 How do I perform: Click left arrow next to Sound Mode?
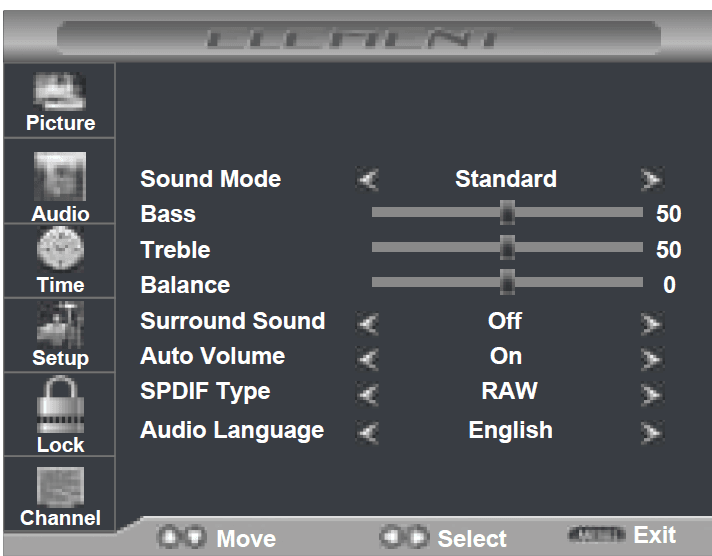tap(368, 181)
